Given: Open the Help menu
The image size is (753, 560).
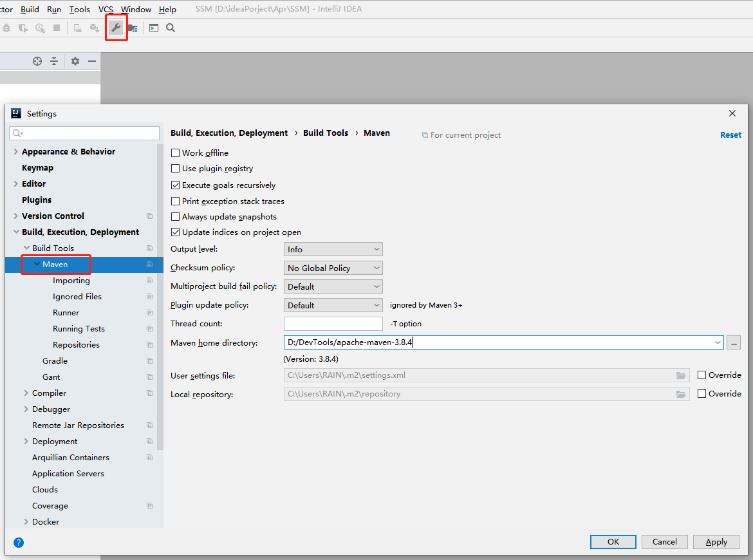Looking at the screenshot, I should coord(167,9).
